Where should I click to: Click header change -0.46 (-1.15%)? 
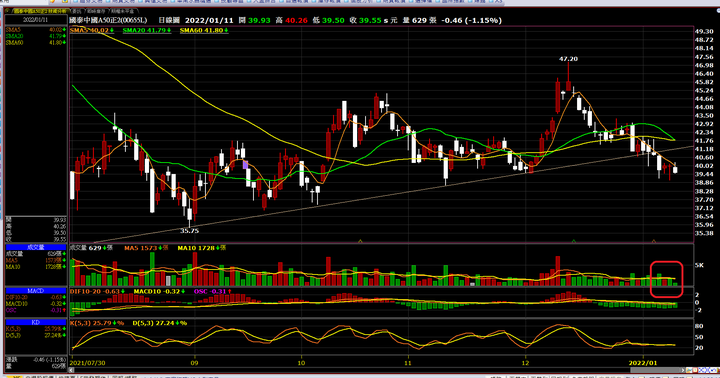point(471,20)
